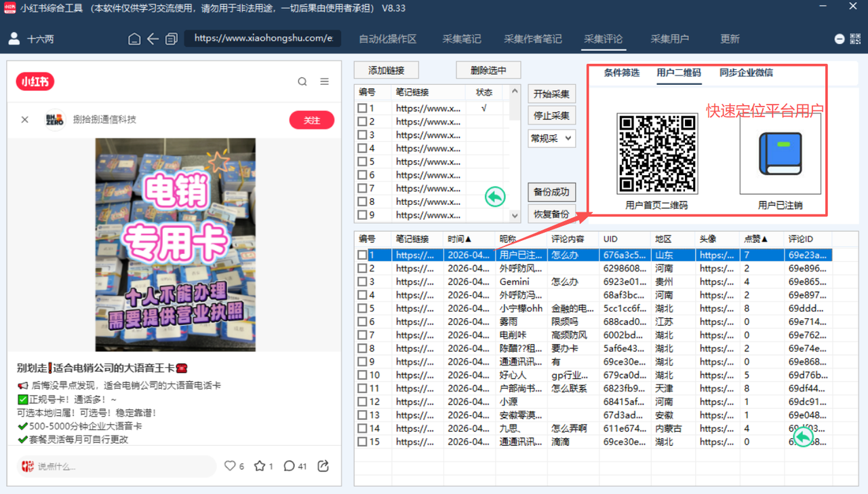
Task: Open search with the magnifier icon
Action: pos(302,81)
